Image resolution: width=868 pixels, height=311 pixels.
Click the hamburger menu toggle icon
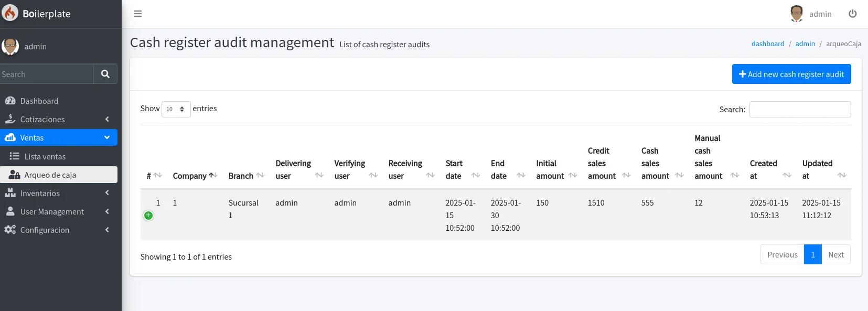click(138, 14)
